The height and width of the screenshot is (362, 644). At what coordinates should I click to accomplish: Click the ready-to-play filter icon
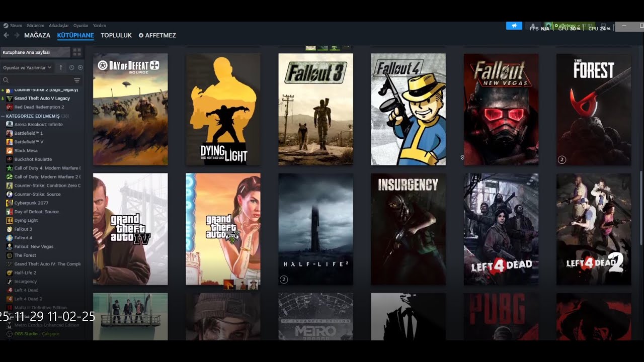(80, 67)
